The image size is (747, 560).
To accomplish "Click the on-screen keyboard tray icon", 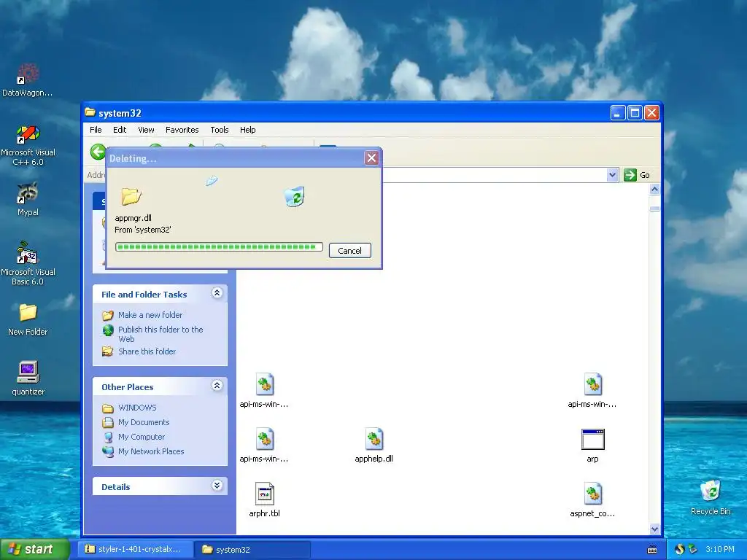I will click(x=652, y=550).
